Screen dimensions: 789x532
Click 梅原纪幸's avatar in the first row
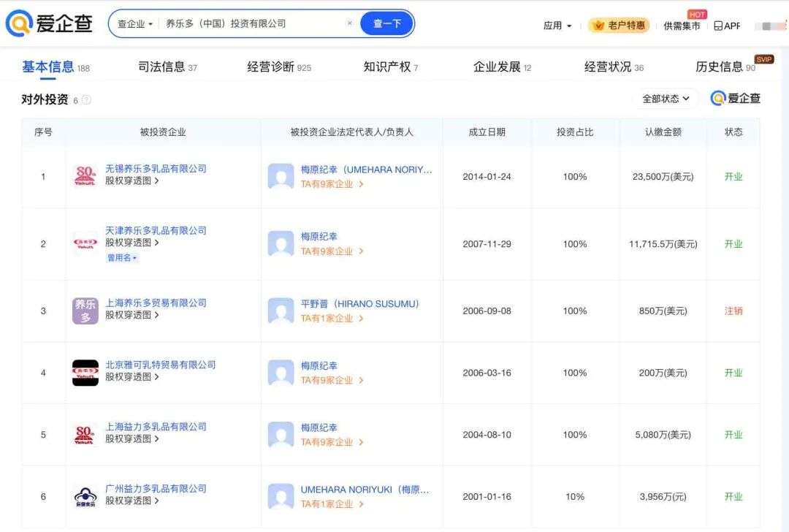(x=281, y=176)
